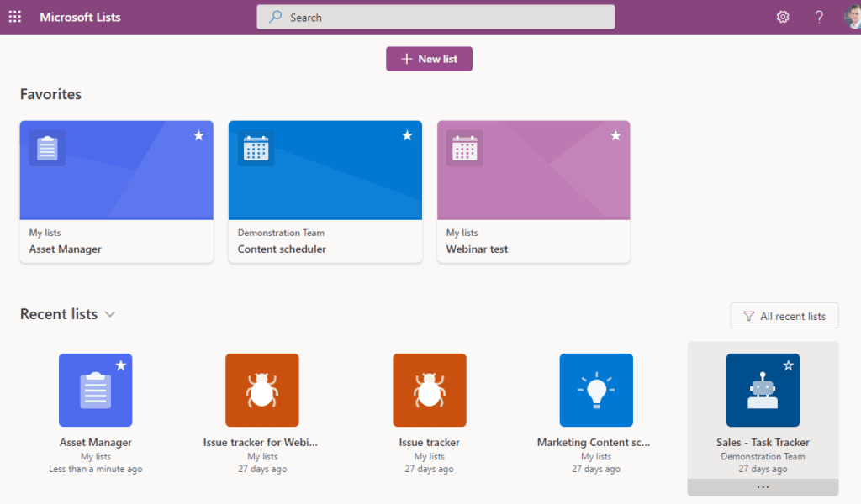
Task: Click the Recent lists heading text
Action: click(x=59, y=314)
